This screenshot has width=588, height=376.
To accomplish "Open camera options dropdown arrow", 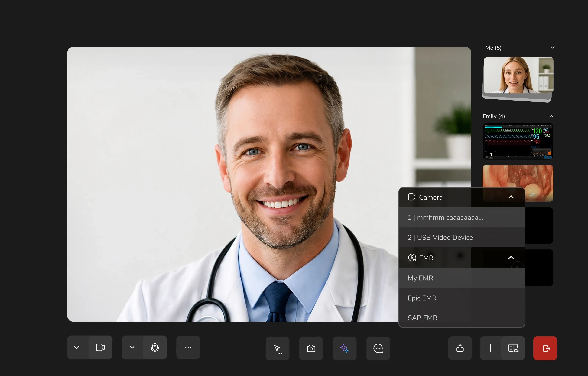I will (x=77, y=347).
